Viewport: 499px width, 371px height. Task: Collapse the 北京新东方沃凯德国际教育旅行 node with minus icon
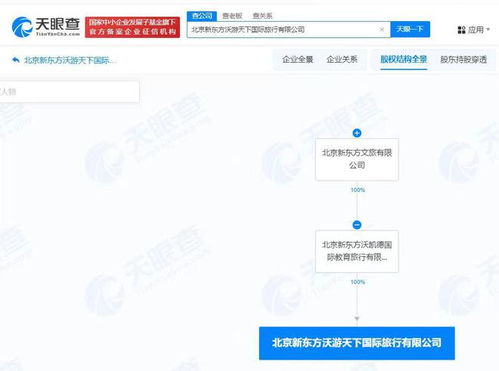coord(357,225)
